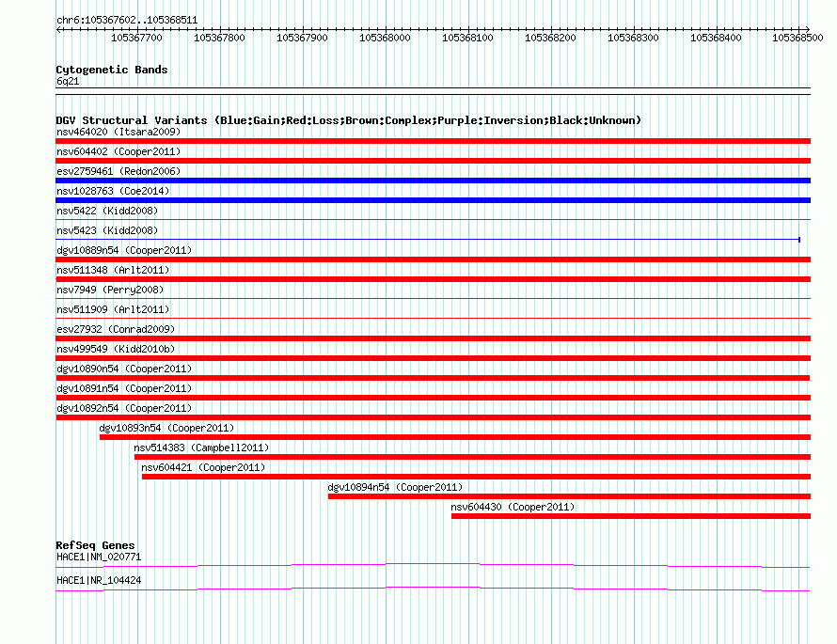Click ruler position 105367900
This screenshot has height=644, width=837.
pos(302,38)
